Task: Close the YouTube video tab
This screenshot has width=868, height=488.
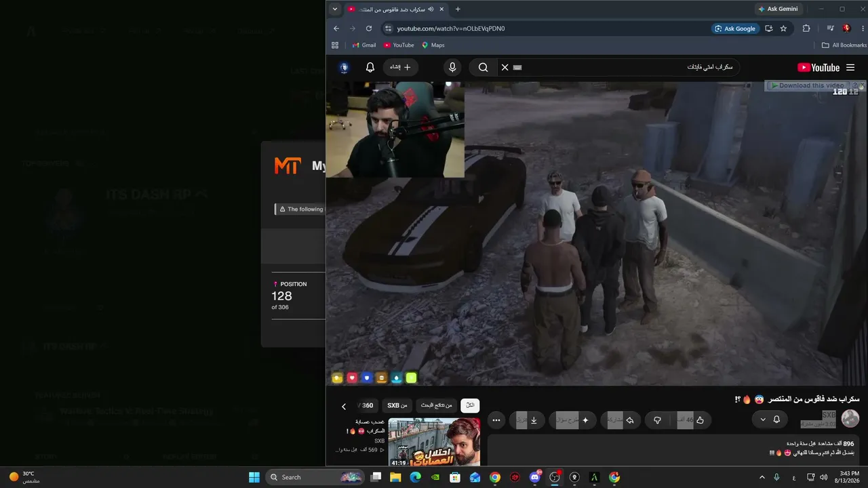Action: (x=442, y=9)
